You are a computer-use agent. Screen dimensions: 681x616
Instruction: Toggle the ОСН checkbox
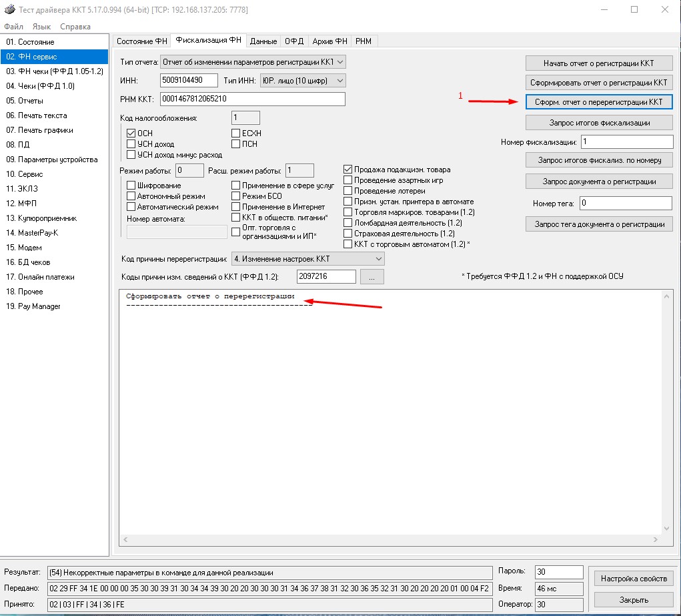click(x=131, y=133)
